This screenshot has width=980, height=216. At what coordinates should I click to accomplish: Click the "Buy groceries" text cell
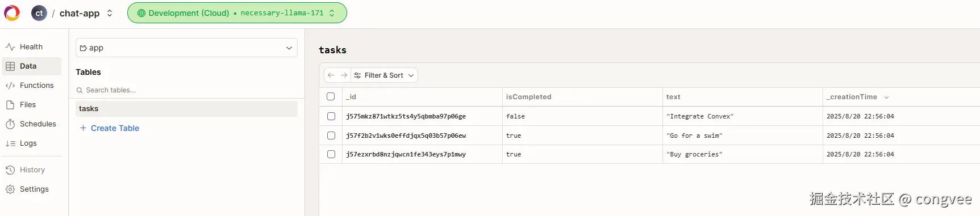click(x=743, y=154)
